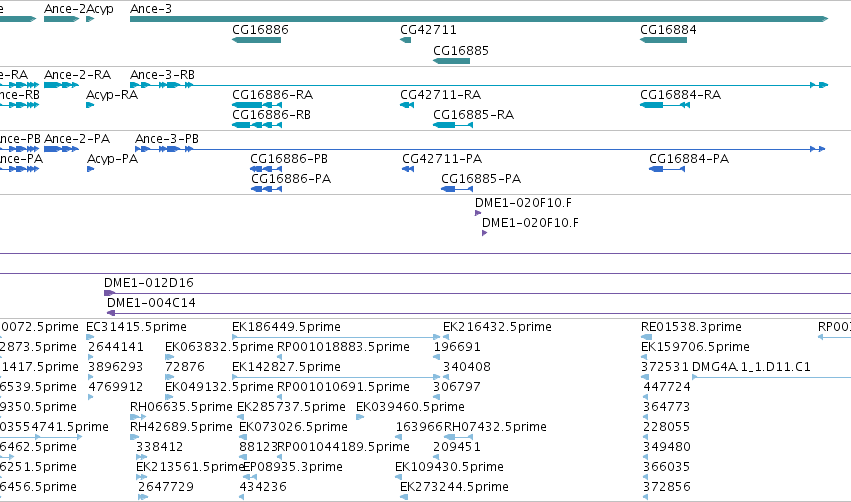Click the CG42711-PA protein label
The height and width of the screenshot is (502, 851).
[442, 158]
